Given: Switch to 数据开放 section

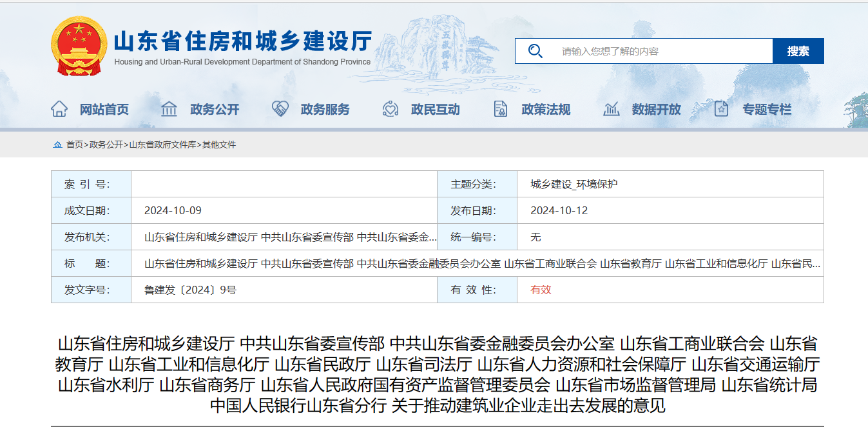Looking at the screenshot, I should [657, 108].
